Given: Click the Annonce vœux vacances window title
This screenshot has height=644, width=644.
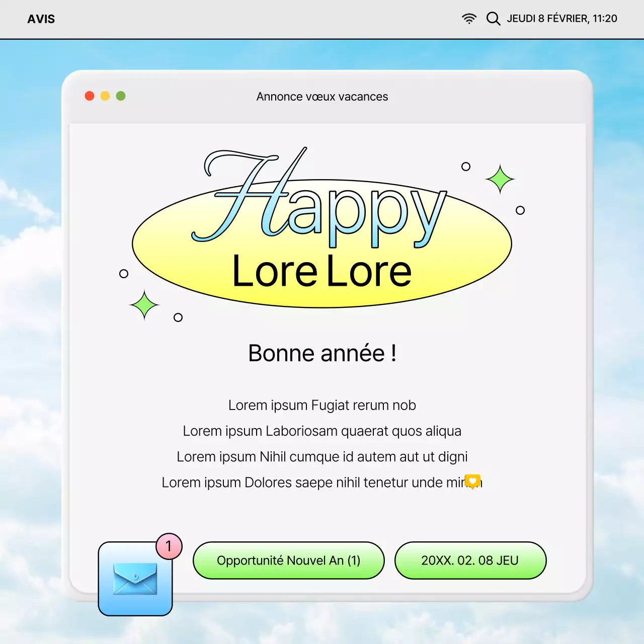Looking at the screenshot, I should [322, 97].
